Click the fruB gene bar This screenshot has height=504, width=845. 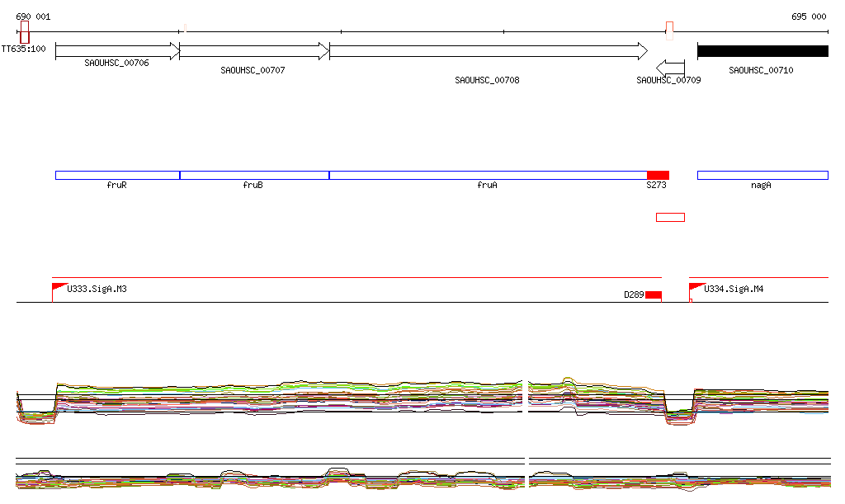[x=253, y=175]
